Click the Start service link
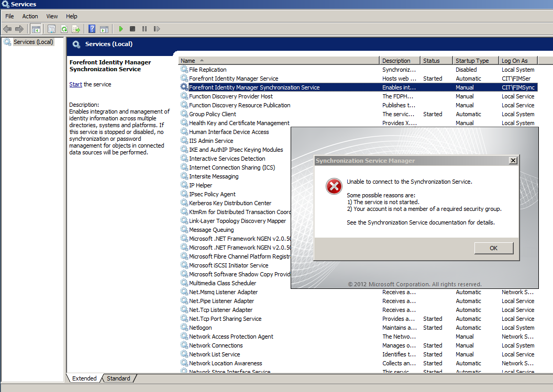 coord(75,84)
